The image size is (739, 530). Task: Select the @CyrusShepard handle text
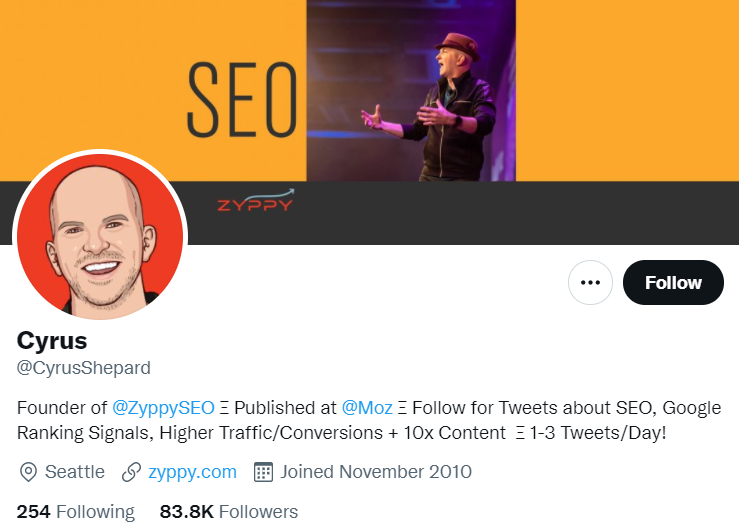pos(84,368)
